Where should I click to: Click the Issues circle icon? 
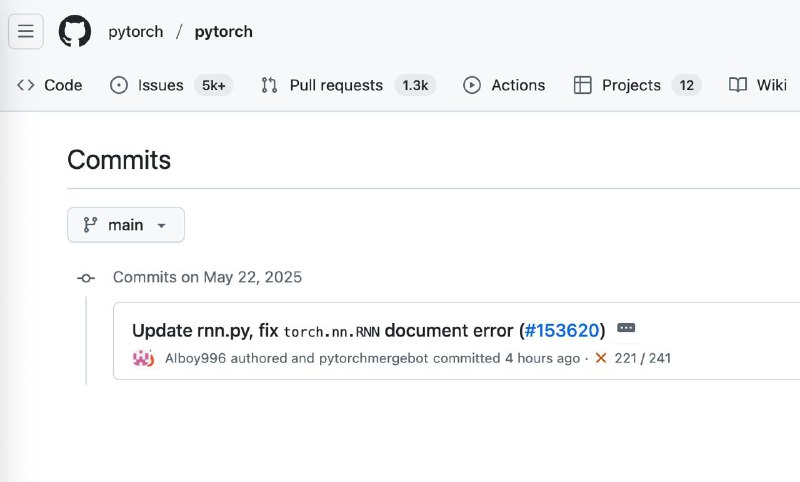pos(119,85)
